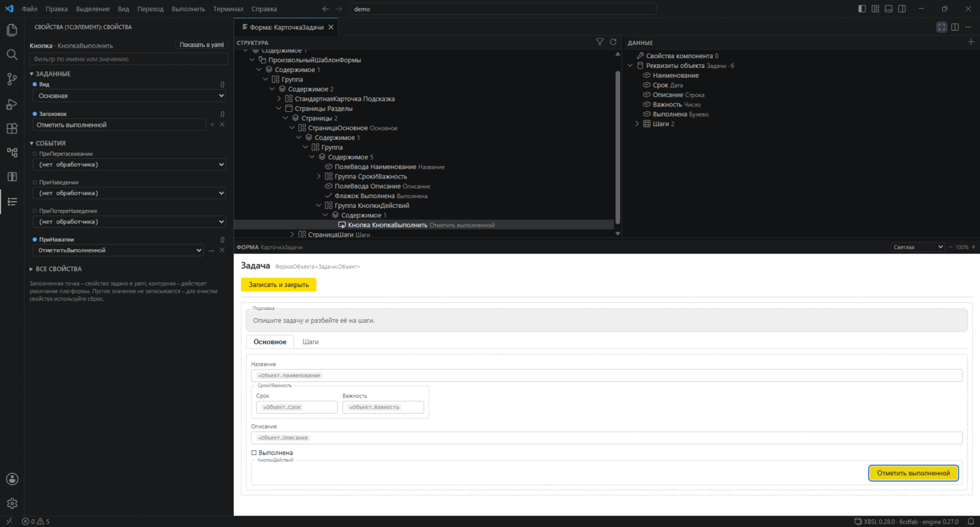
Task: Open the errors and warnings status indicator
Action: (x=36, y=521)
